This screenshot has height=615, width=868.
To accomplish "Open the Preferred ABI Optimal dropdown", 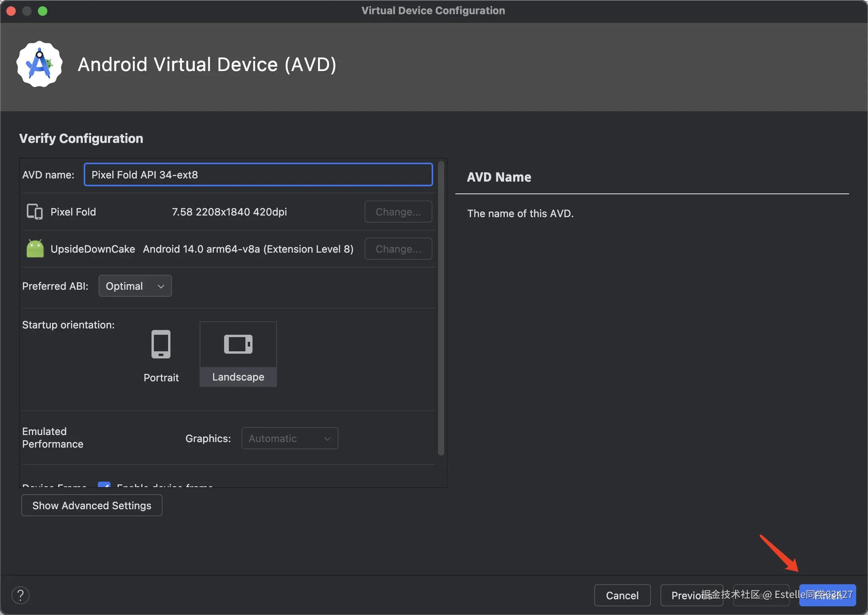I will (135, 286).
